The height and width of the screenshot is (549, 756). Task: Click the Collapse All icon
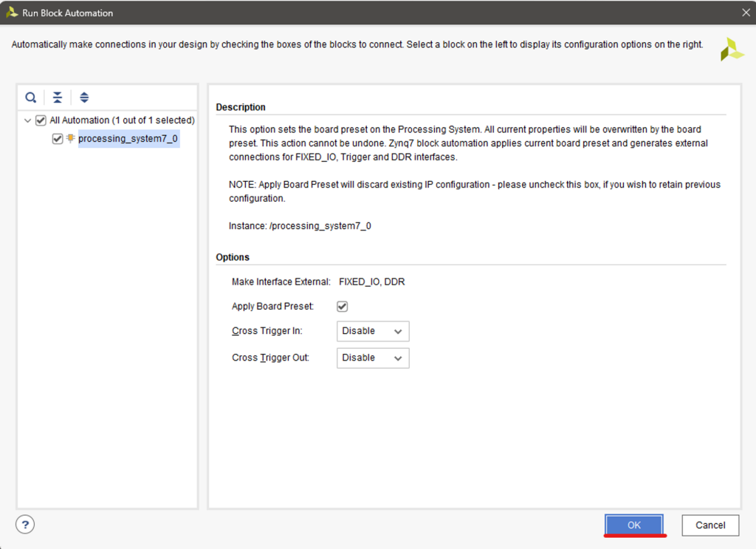pos(58,98)
